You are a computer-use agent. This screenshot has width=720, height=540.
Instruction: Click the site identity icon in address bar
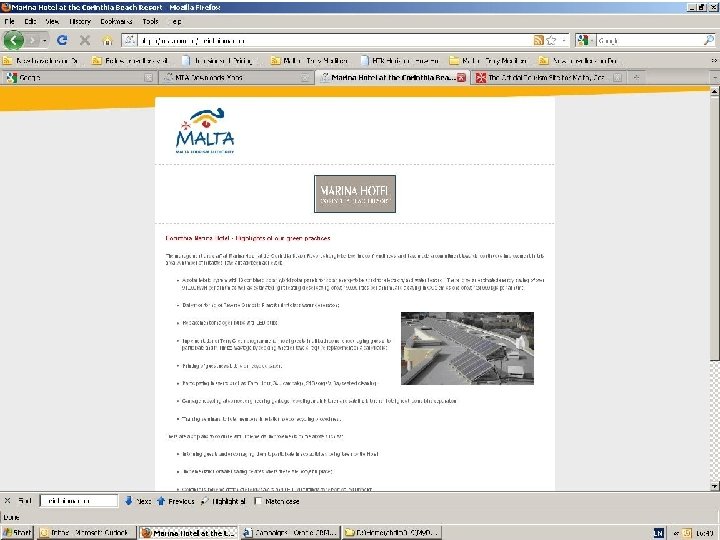click(129, 40)
